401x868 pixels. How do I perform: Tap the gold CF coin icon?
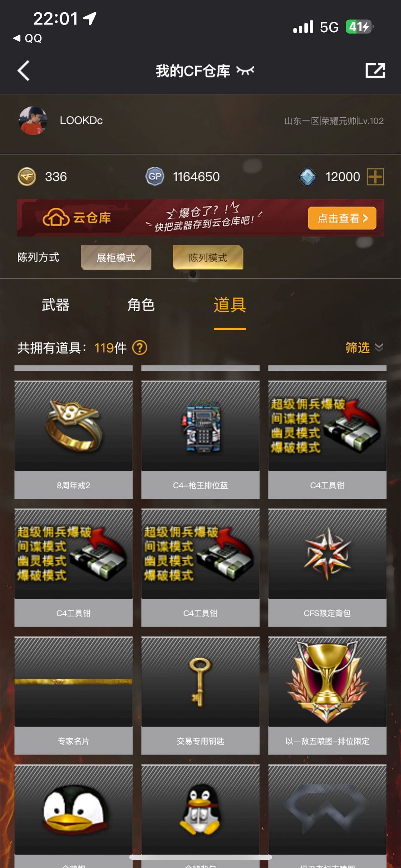27,176
